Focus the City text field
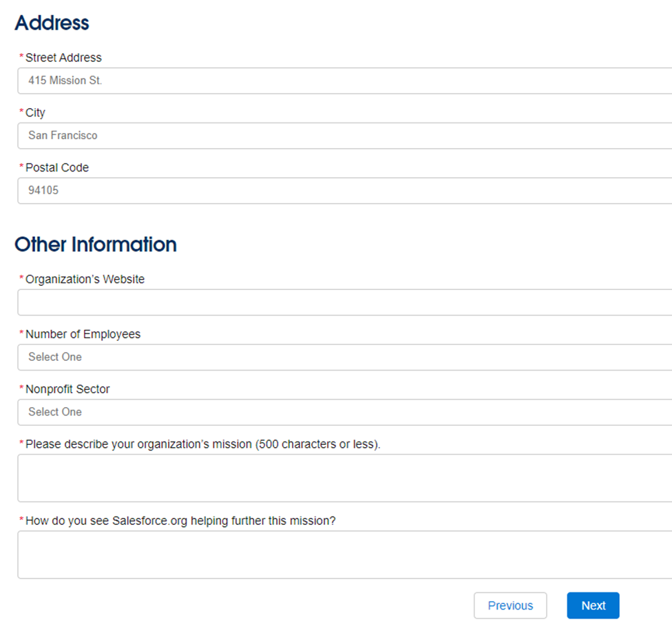 pos(344,136)
